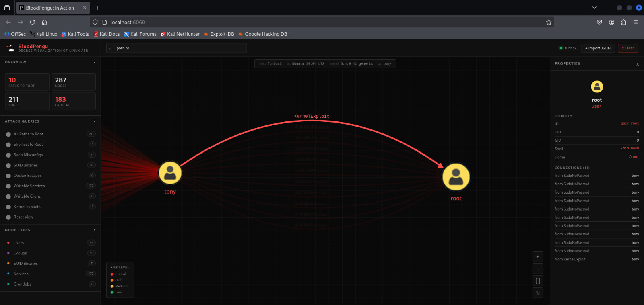Open the Firefox extensions icon
This screenshot has width=644, height=305.
pos(623,22)
